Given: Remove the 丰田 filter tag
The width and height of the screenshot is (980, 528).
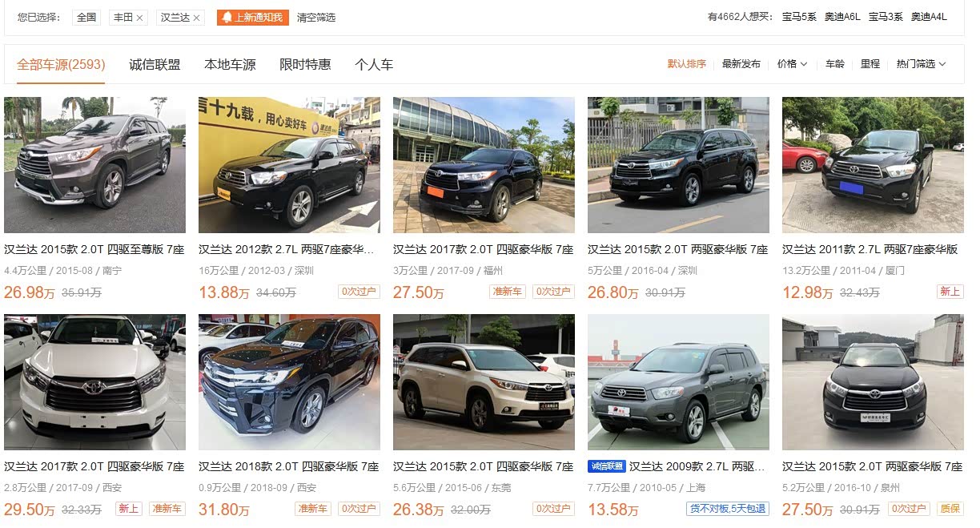Looking at the screenshot, I should click(139, 18).
